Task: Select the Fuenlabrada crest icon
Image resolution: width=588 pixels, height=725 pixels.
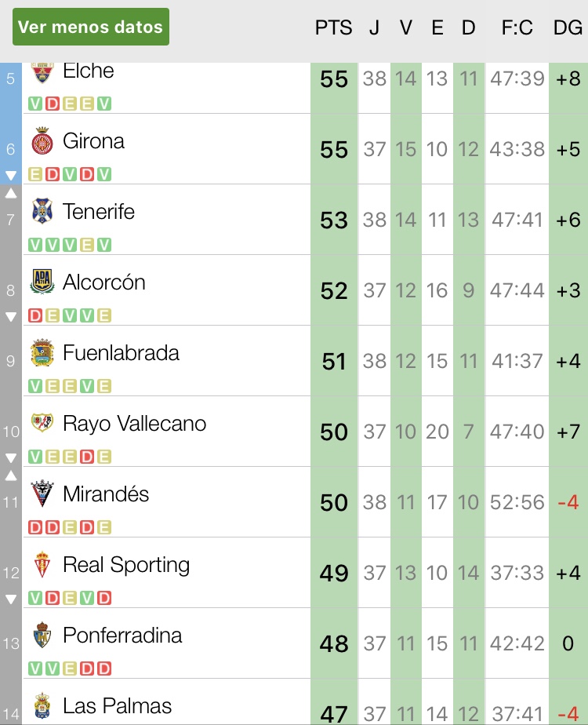Action: tap(42, 353)
